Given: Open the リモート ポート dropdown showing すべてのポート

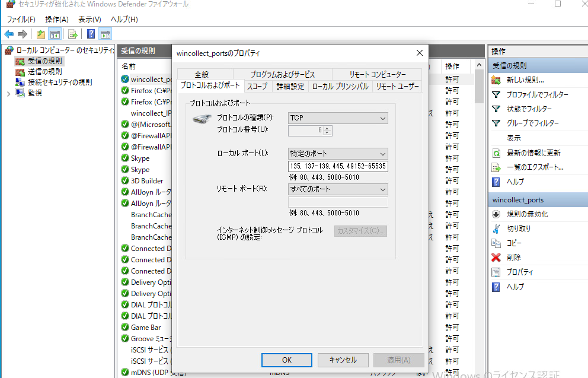Looking at the screenshot, I should tap(338, 189).
